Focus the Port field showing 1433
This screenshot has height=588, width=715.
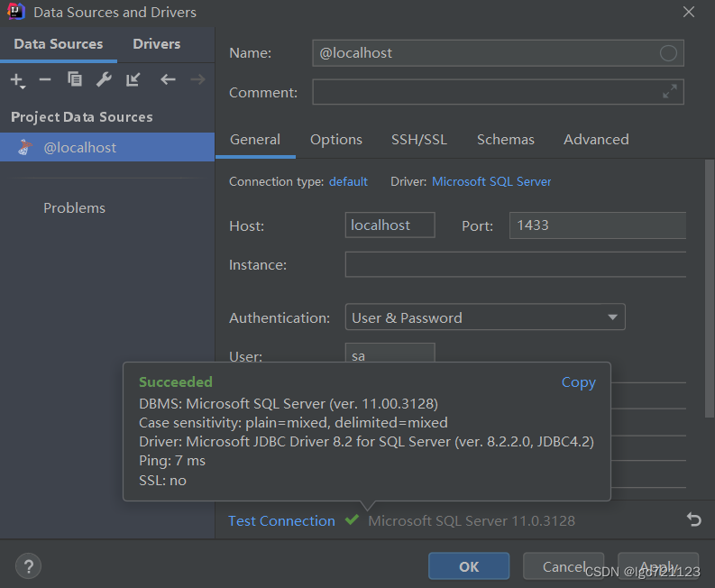(x=598, y=225)
